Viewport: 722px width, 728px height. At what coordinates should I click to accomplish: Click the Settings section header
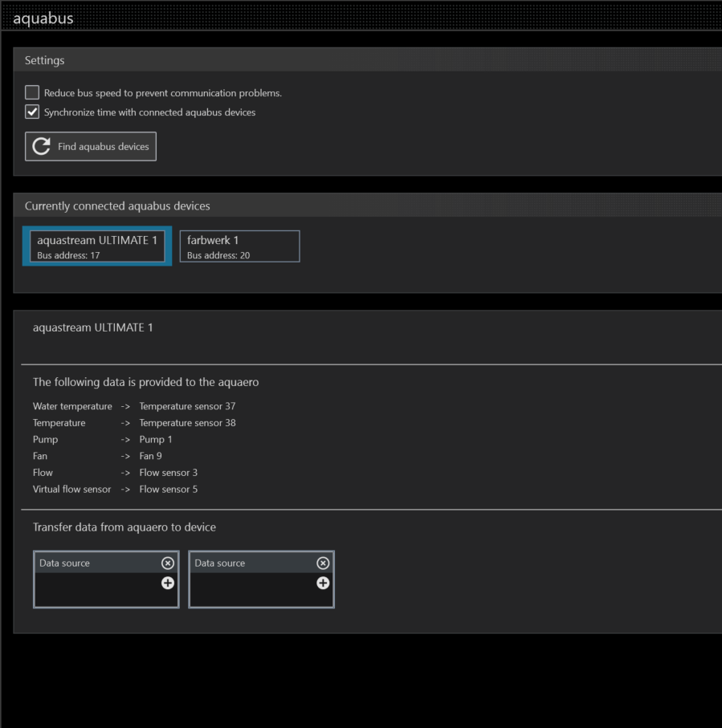45,60
